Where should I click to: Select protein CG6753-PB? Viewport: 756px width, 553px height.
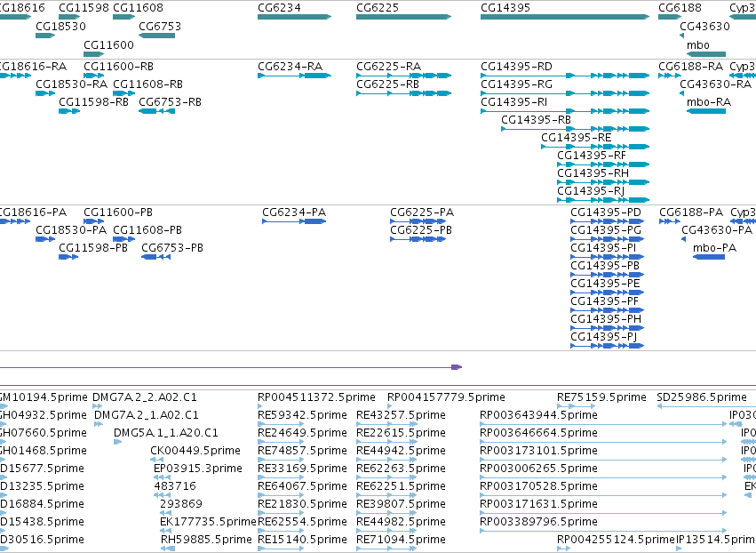pos(172,248)
